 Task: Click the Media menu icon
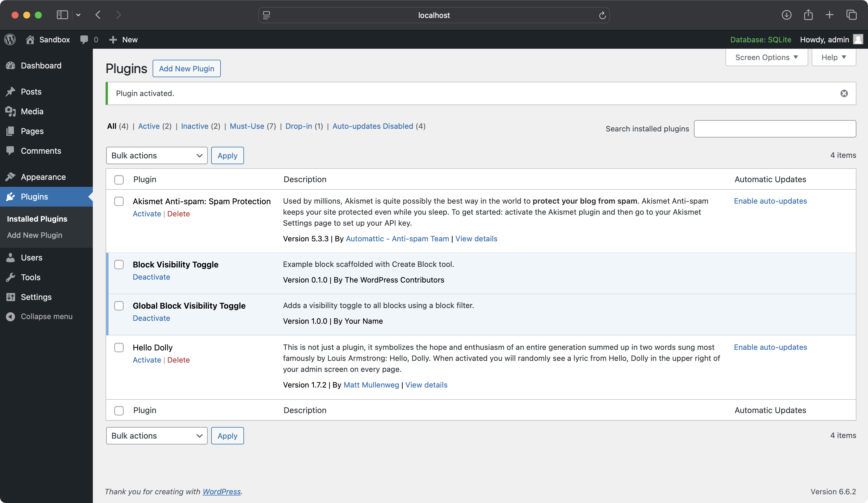pos(12,111)
